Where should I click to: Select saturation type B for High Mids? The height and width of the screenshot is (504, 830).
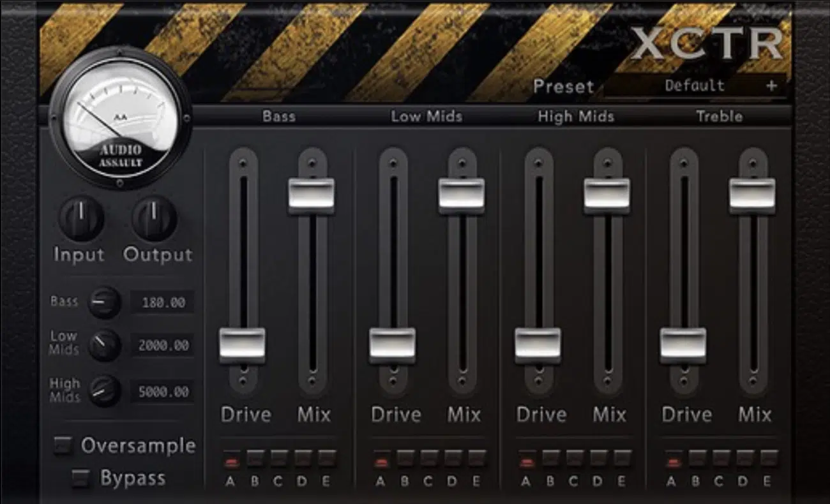click(x=551, y=459)
